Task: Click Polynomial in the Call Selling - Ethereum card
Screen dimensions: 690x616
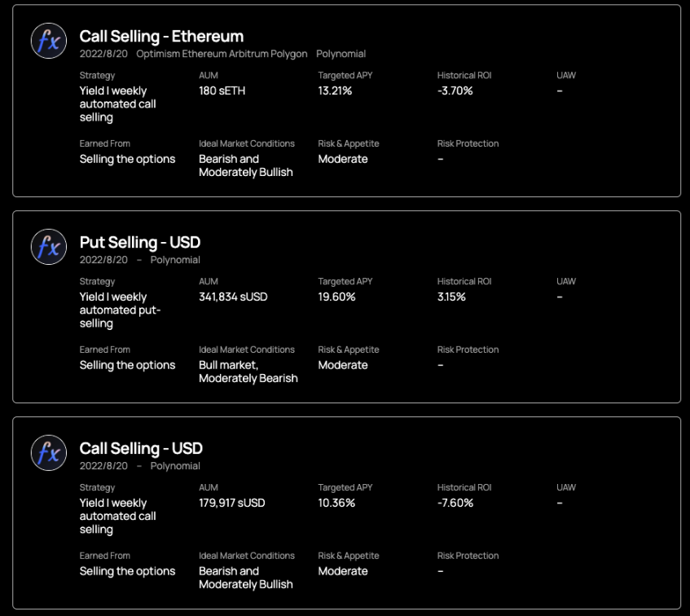Action: tap(341, 54)
